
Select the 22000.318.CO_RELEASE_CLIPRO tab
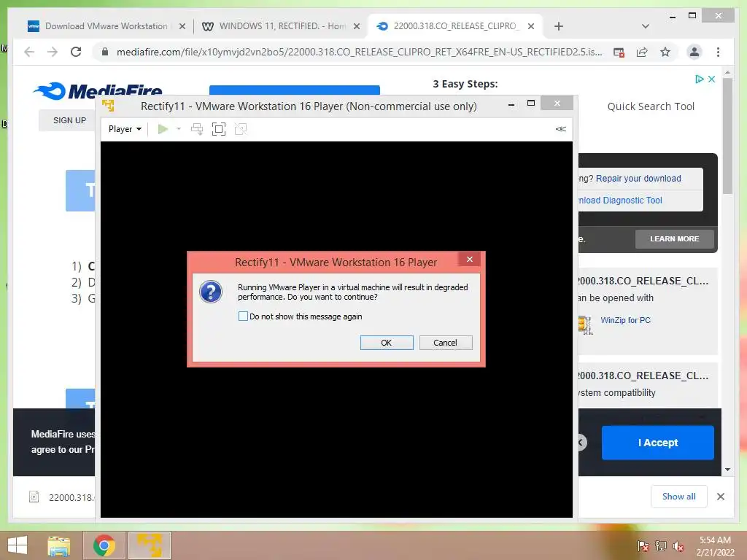click(455, 26)
